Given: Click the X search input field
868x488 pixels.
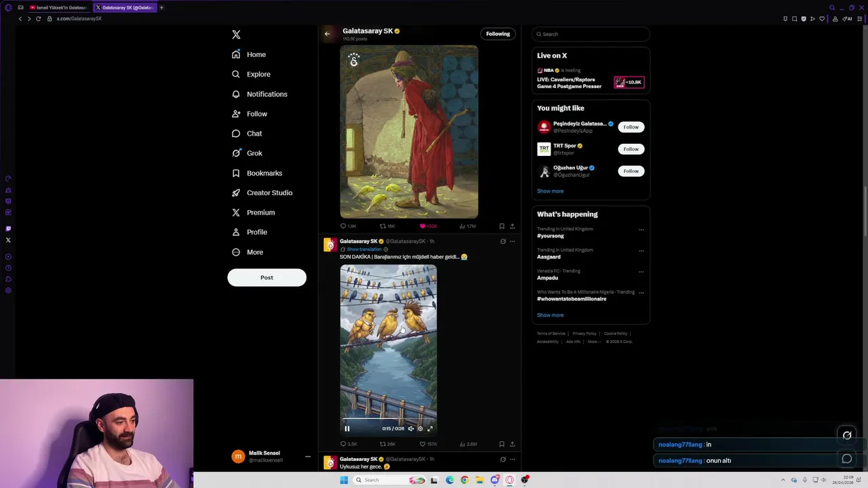Looking at the screenshot, I should 591,34.
